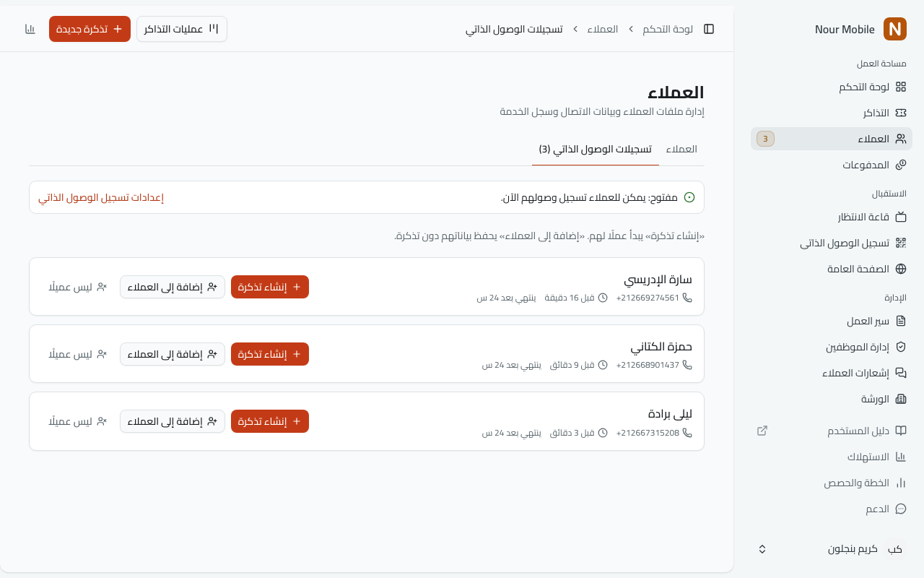Open عمليات التذاكر button

pyautogui.click(x=182, y=29)
